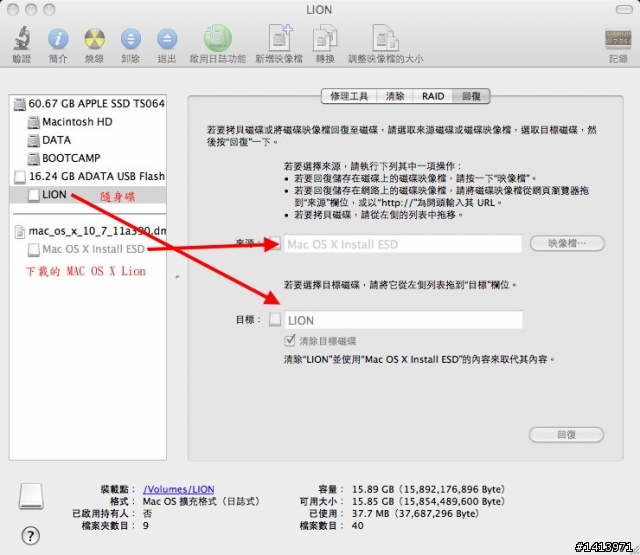Click the Restore (回復) button
The width and height of the screenshot is (640, 555).
tap(567, 435)
